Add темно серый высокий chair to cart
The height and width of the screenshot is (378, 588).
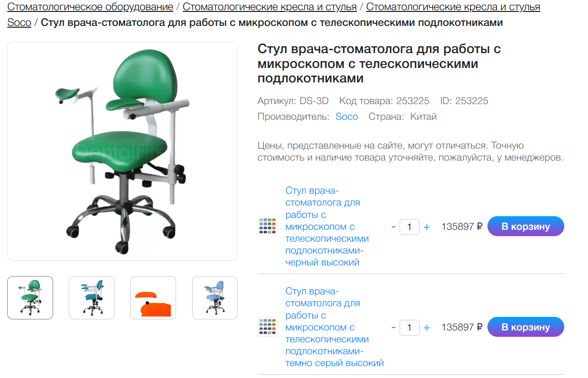click(x=526, y=327)
